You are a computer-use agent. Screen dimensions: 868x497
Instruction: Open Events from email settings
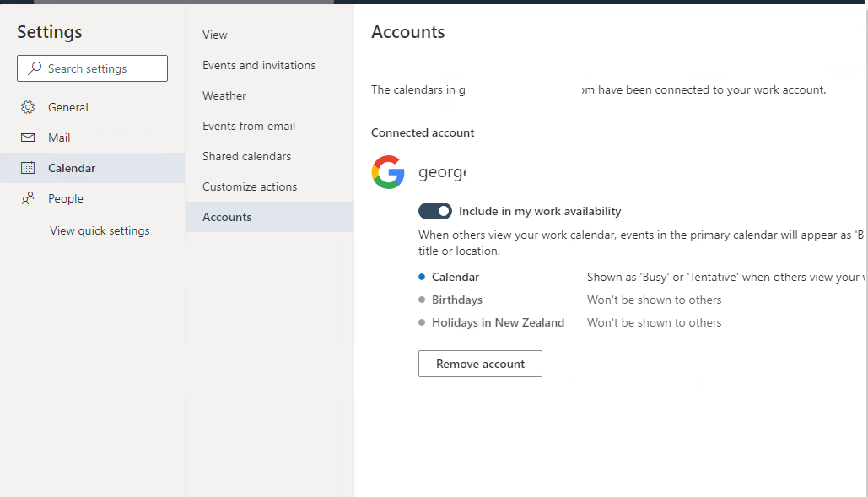pos(270,127)
